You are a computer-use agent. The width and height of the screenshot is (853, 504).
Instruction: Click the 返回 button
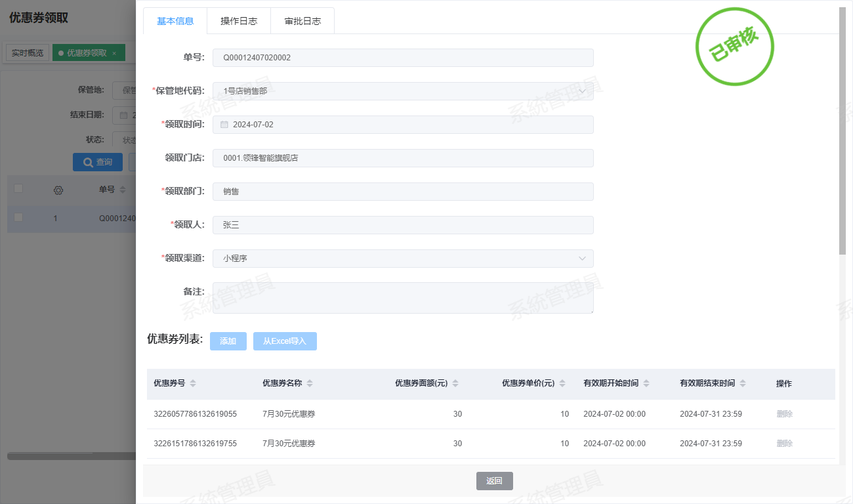(x=494, y=481)
